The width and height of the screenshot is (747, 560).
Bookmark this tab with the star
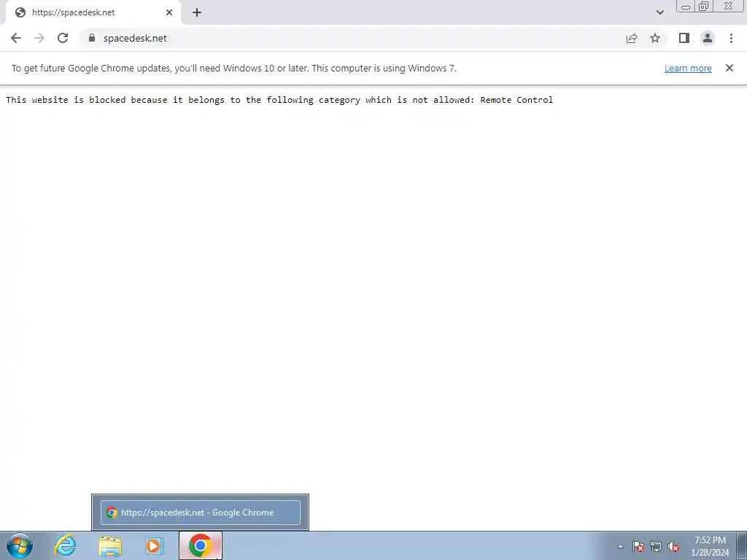655,38
